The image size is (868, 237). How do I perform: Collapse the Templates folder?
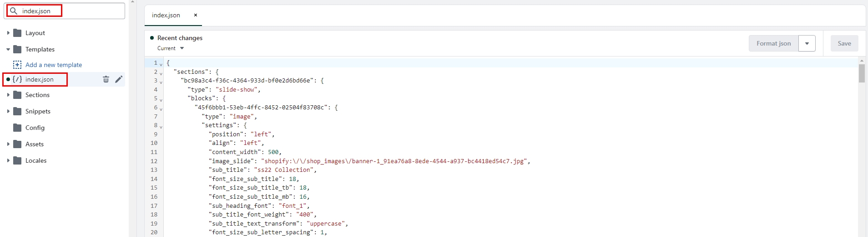8,49
